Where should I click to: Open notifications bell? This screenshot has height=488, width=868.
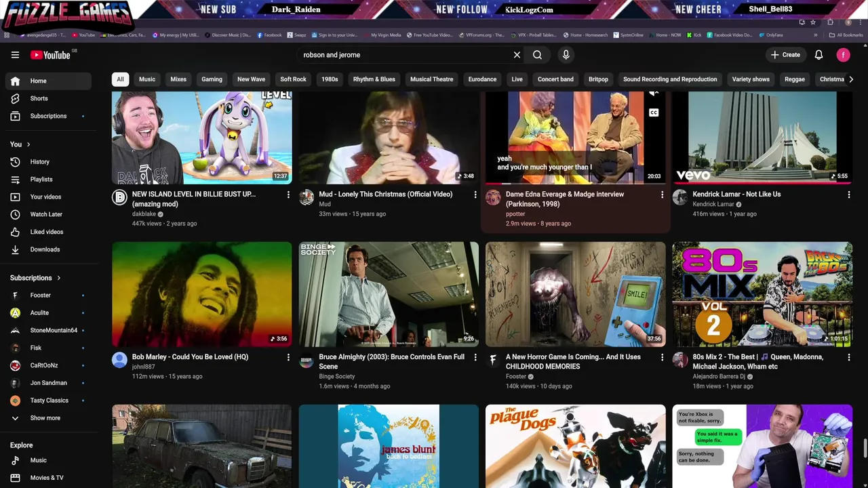[818, 55]
